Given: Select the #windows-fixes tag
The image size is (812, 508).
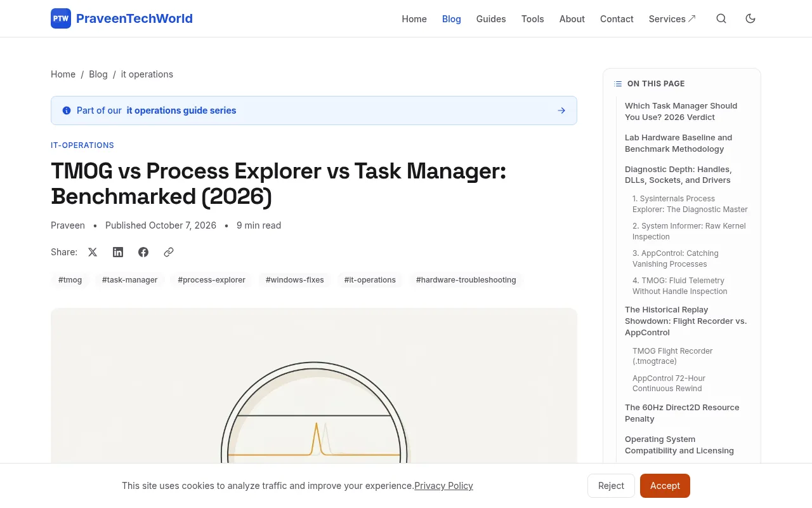Looking at the screenshot, I should pos(295,280).
